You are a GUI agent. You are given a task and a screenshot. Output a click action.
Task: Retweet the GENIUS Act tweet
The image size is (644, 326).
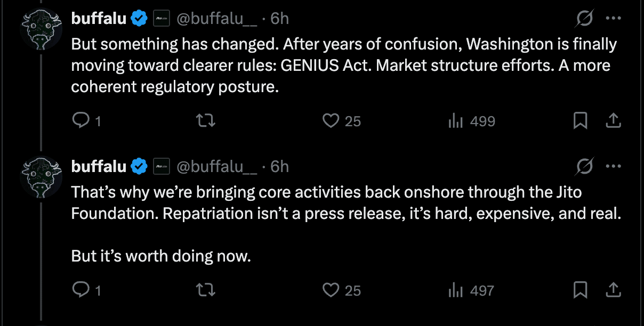click(x=206, y=121)
